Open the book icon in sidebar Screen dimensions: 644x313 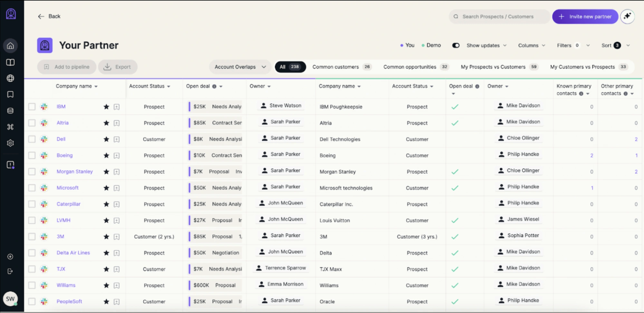pos(10,62)
